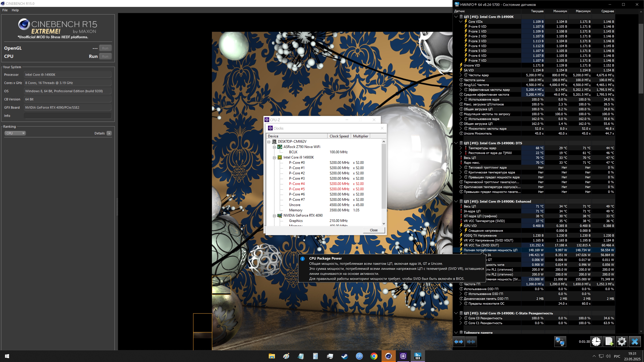Click ASRock Z790 Nova WiFi board icon

280,147
